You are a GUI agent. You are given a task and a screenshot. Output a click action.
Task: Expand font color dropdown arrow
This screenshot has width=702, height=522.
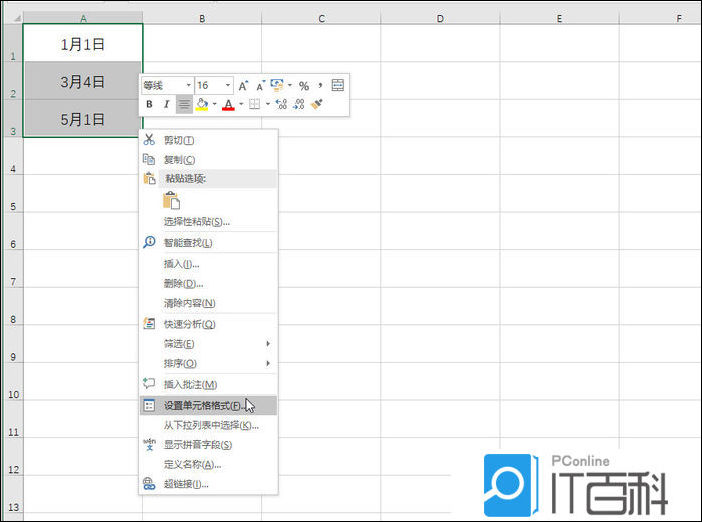pyautogui.click(x=241, y=104)
